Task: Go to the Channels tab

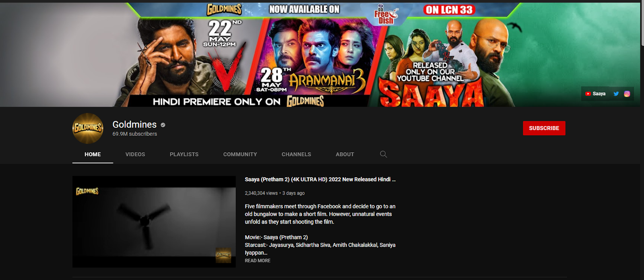Action: (296, 154)
